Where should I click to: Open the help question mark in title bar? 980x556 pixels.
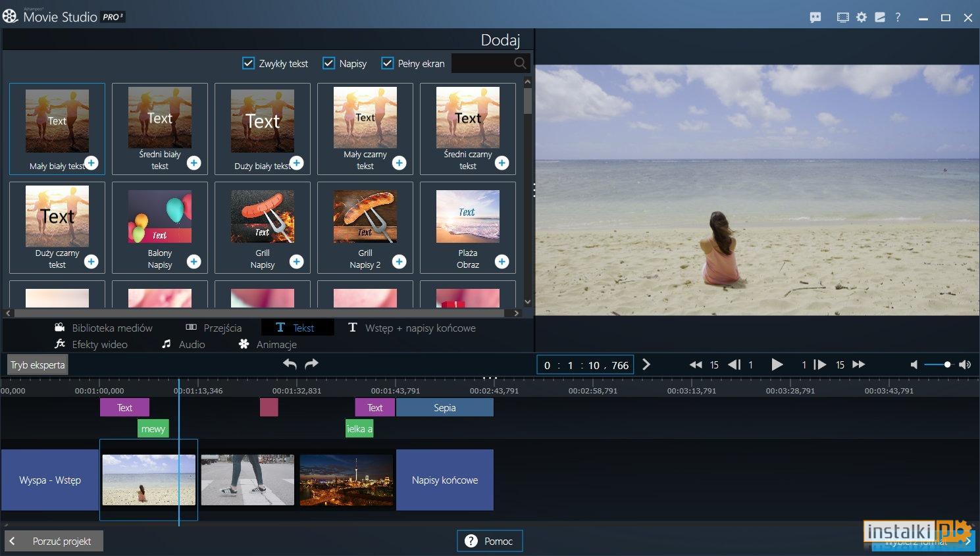click(898, 18)
